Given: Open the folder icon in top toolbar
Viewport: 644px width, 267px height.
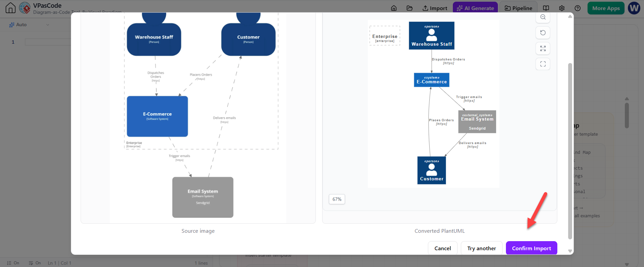Looking at the screenshot, I should (410, 8).
